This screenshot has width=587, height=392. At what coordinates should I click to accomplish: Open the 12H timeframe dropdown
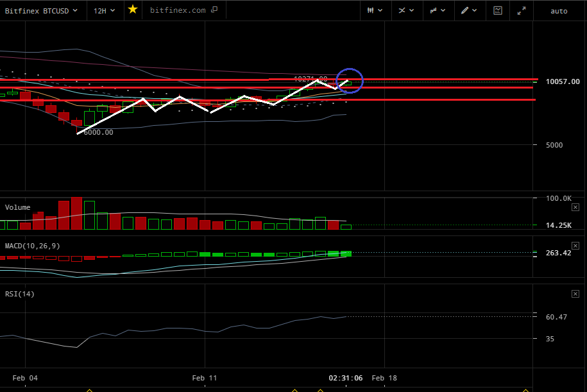[x=105, y=11]
